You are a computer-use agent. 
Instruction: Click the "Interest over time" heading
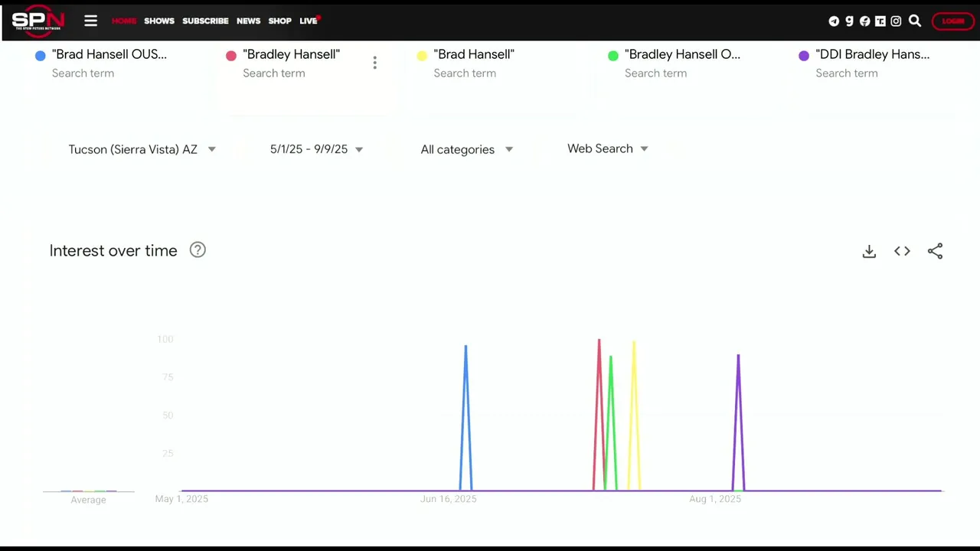coord(113,250)
